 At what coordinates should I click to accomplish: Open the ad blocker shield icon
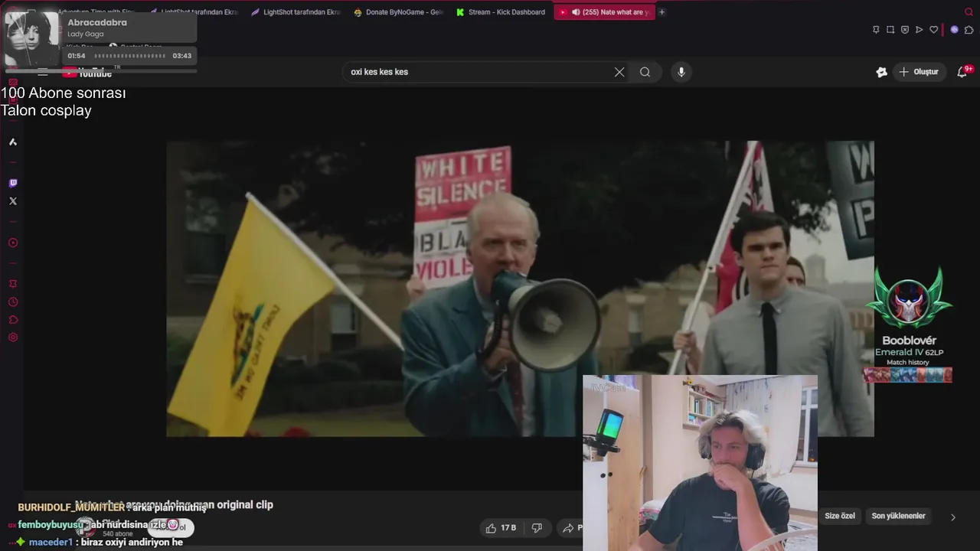click(905, 30)
